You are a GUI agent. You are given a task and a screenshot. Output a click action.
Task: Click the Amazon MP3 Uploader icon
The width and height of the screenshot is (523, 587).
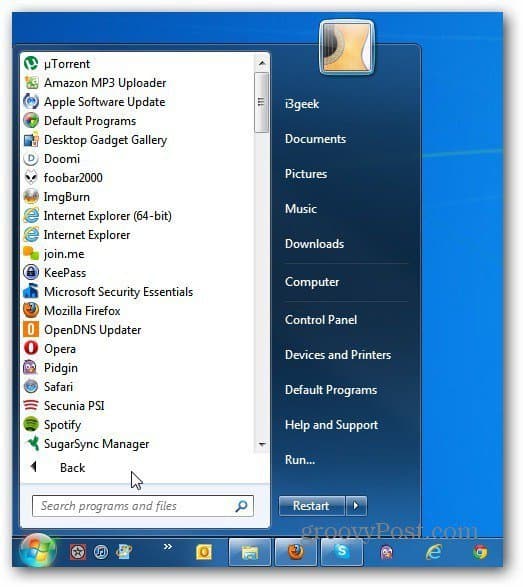(x=31, y=83)
